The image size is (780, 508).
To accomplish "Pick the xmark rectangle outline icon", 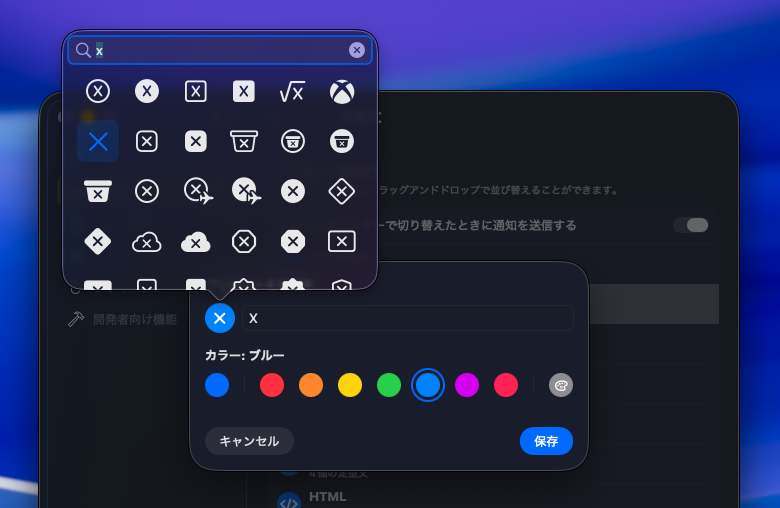I will tap(342, 242).
